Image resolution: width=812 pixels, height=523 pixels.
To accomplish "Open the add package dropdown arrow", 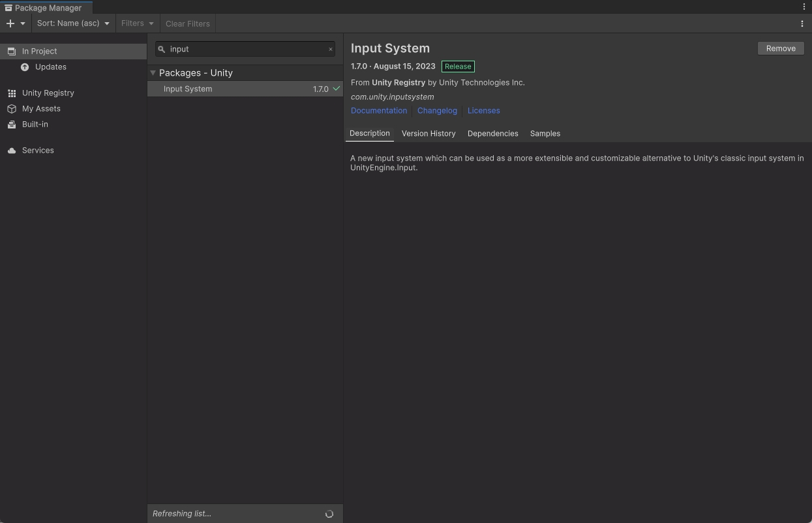I will point(23,23).
